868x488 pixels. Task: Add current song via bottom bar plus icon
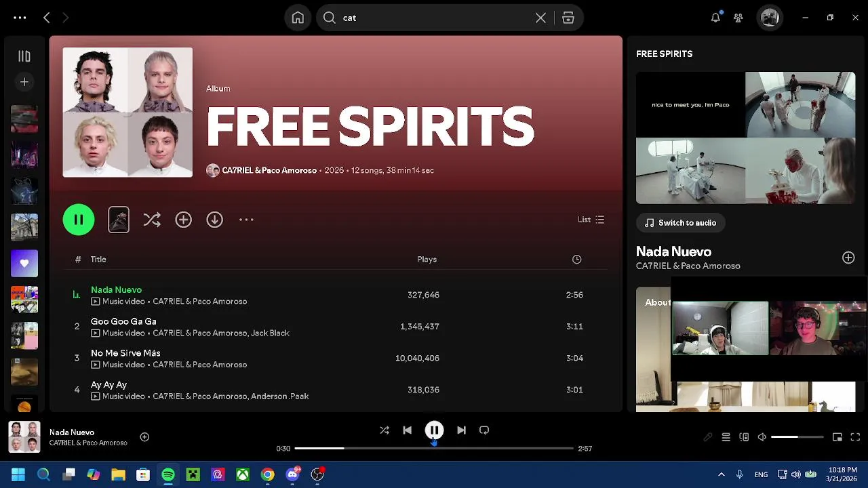click(x=144, y=437)
